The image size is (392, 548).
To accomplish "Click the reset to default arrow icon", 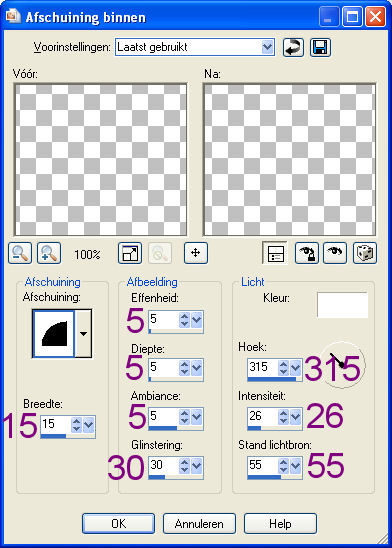I will coord(293,48).
